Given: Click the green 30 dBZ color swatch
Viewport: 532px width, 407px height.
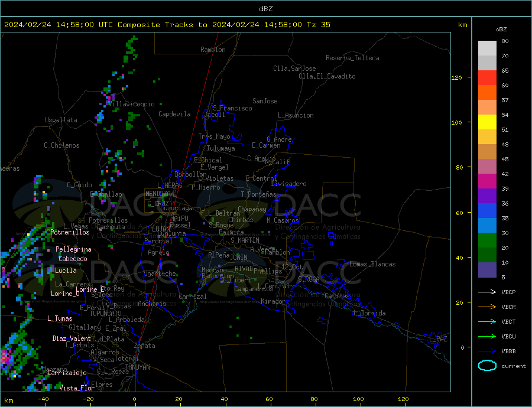Looking at the screenshot, I should (x=487, y=240).
